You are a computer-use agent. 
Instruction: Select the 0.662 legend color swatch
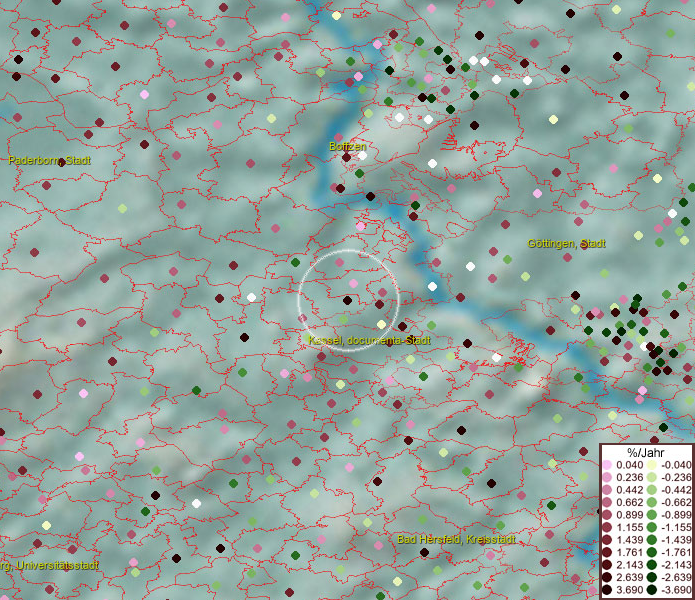[607, 503]
